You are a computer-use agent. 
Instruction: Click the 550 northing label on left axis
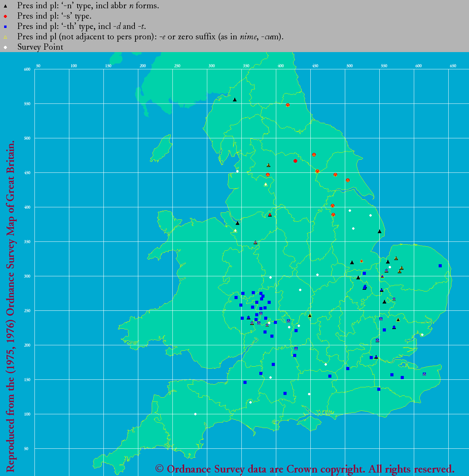pyautogui.click(x=27, y=104)
